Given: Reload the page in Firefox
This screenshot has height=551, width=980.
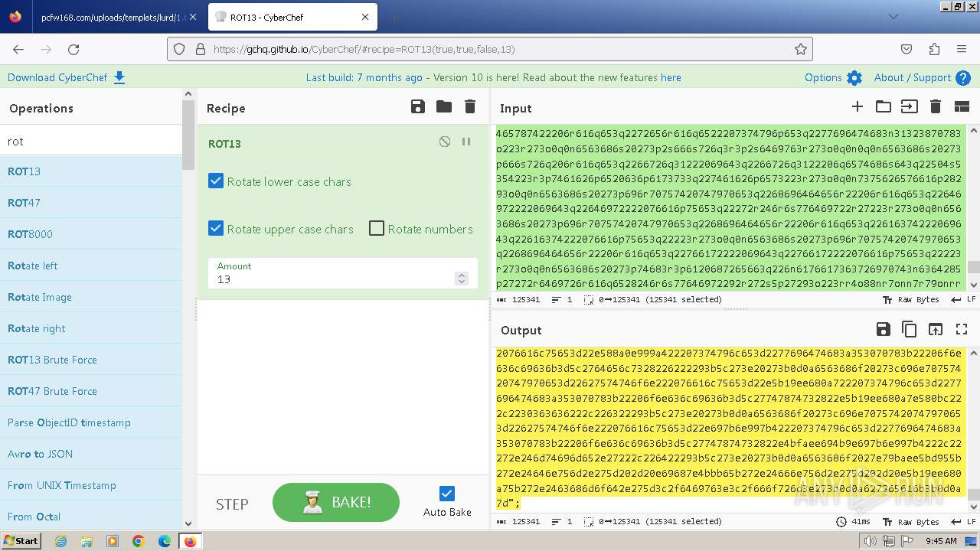Looking at the screenshot, I should (73, 49).
